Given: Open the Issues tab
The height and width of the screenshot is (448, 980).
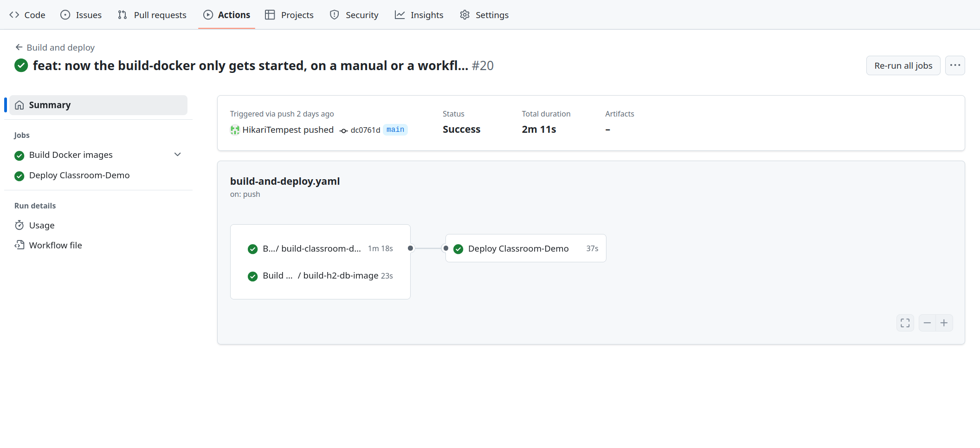Looking at the screenshot, I should tap(81, 15).
